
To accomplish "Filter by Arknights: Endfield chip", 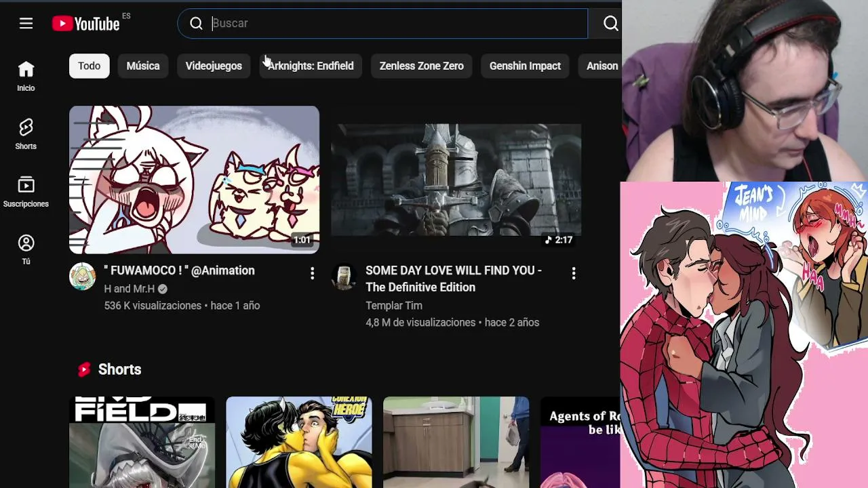I will pyautogui.click(x=311, y=66).
